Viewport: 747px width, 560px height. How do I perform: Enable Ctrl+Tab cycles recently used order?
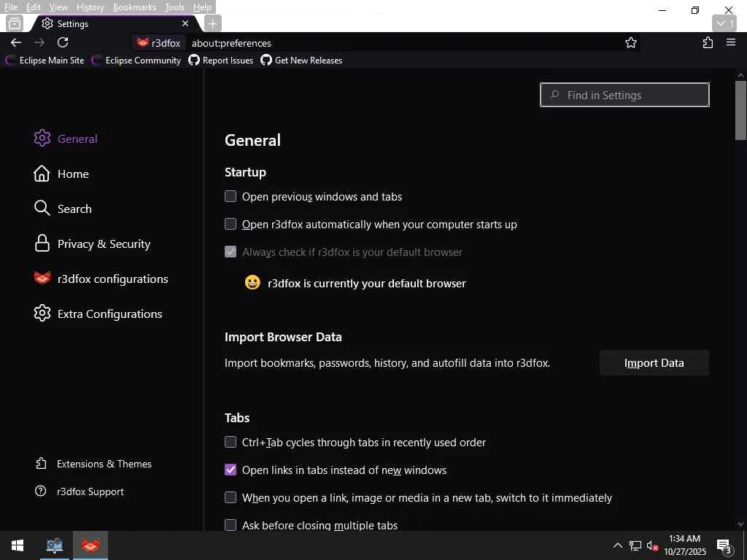(231, 442)
